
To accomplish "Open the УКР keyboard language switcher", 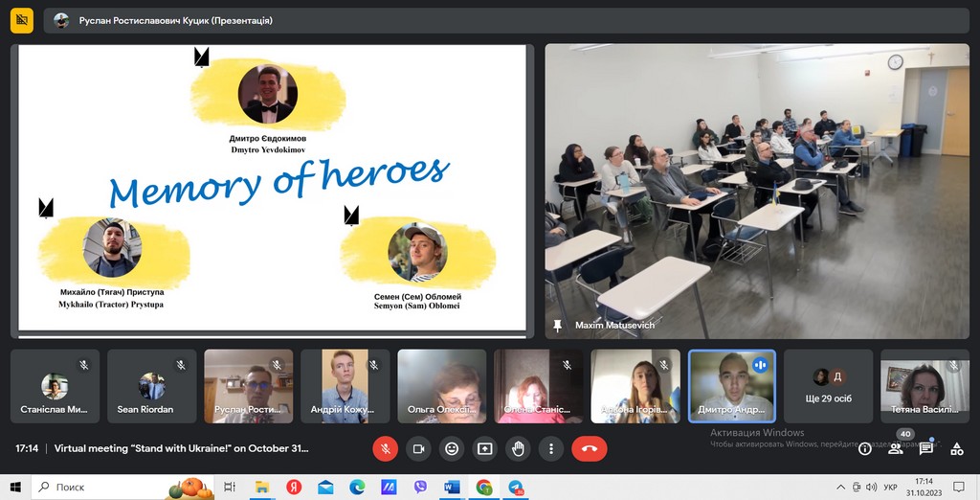I will (x=890, y=488).
